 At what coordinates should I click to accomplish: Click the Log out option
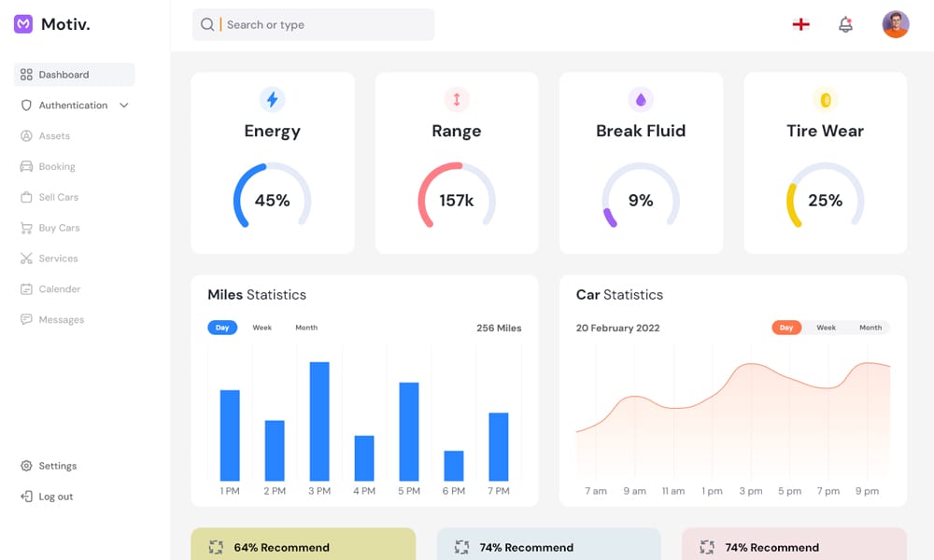point(54,497)
